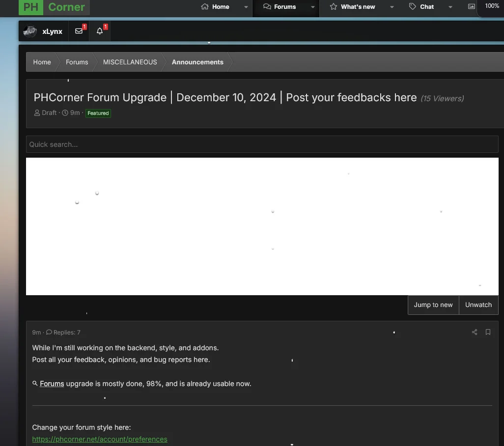Go to Announcements breadcrumb
This screenshot has width=504, height=446.
197,62
